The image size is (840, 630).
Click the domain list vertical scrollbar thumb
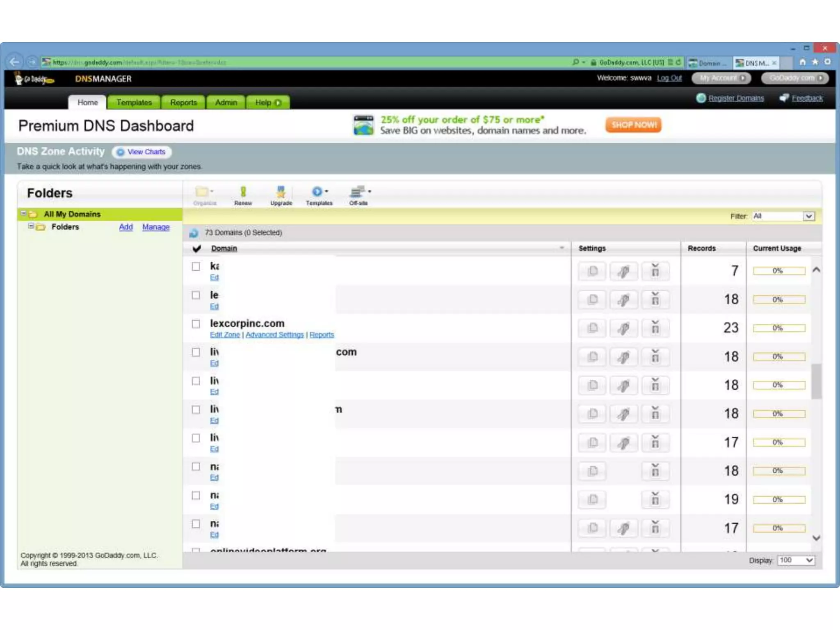click(x=816, y=381)
